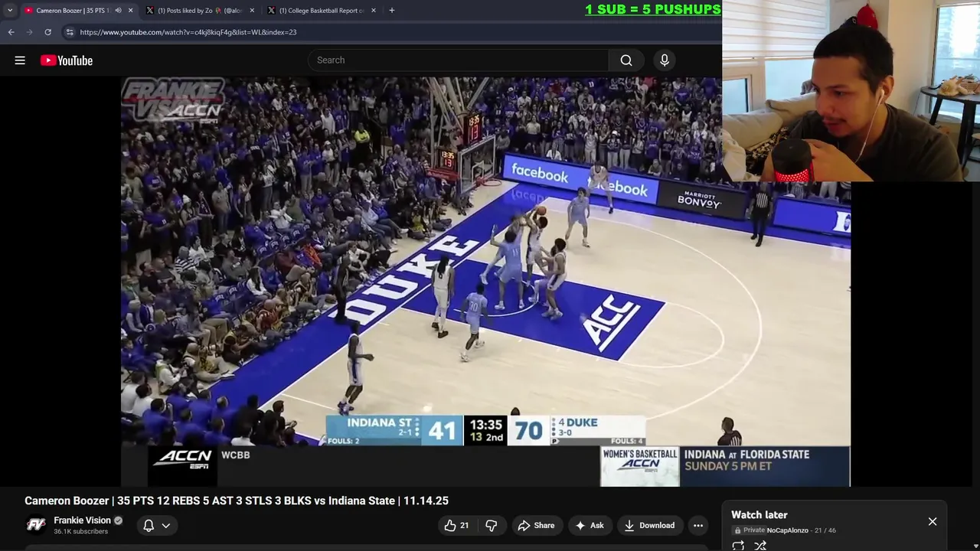Screen dimensions: 980x551
Task: Go back with the browser back arrow
Action: click(11, 32)
